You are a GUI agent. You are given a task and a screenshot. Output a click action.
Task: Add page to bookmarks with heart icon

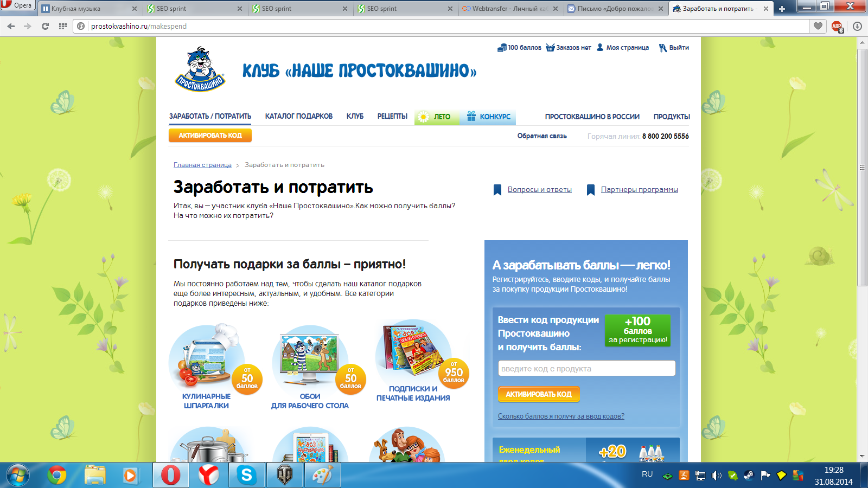[x=818, y=26]
